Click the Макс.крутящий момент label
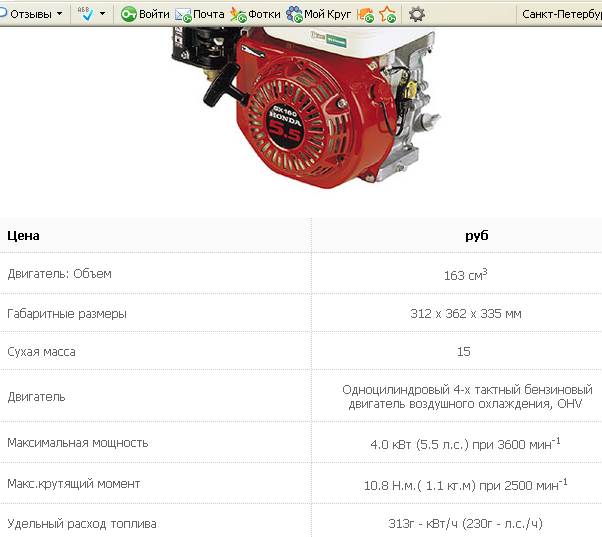 74,484
